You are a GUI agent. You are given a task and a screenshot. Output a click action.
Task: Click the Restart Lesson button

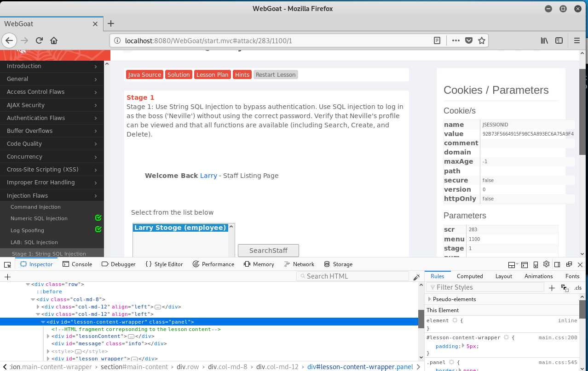click(x=276, y=75)
